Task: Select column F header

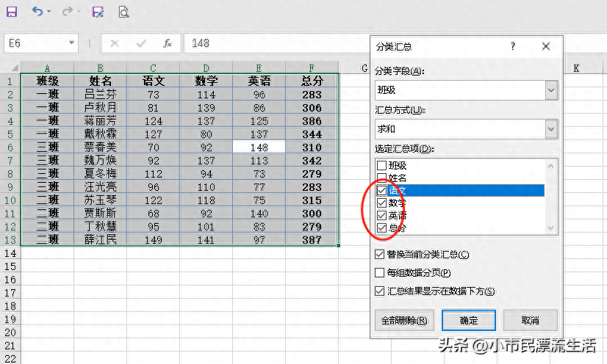Action: (x=312, y=68)
